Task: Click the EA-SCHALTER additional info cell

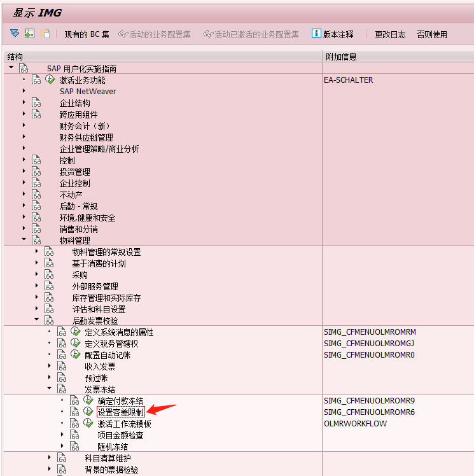Action: pyautogui.click(x=349, y=80)
